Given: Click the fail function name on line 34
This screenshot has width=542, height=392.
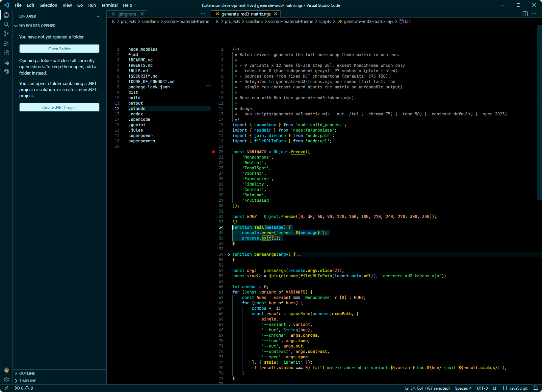Looking at the screenshot, I should pos(259,227).
